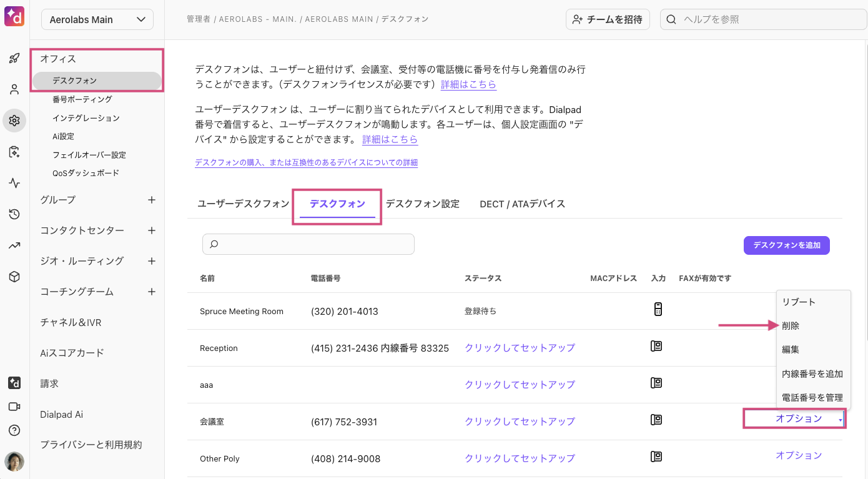The image size is (868, 479).
Task: Click the Dialpad logo icon
Action: tap(14, 17)
